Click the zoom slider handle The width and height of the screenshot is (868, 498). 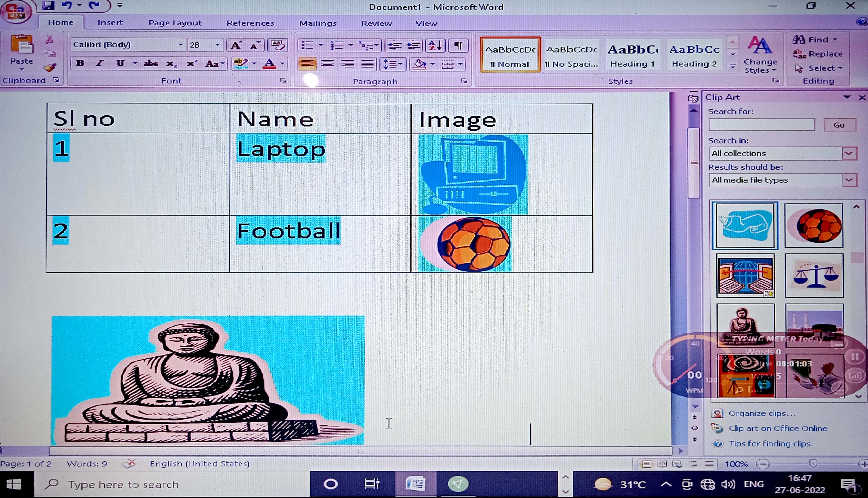tap(813, 464)
